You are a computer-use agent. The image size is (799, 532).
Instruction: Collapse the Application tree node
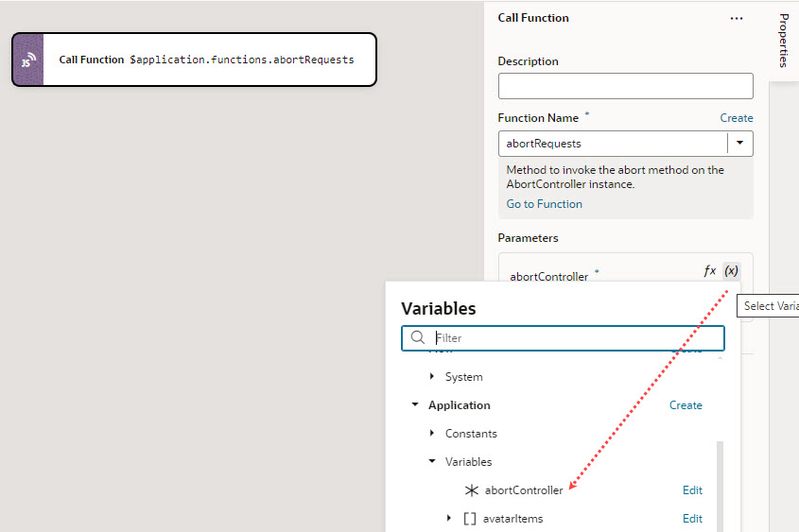coord(415,405)
